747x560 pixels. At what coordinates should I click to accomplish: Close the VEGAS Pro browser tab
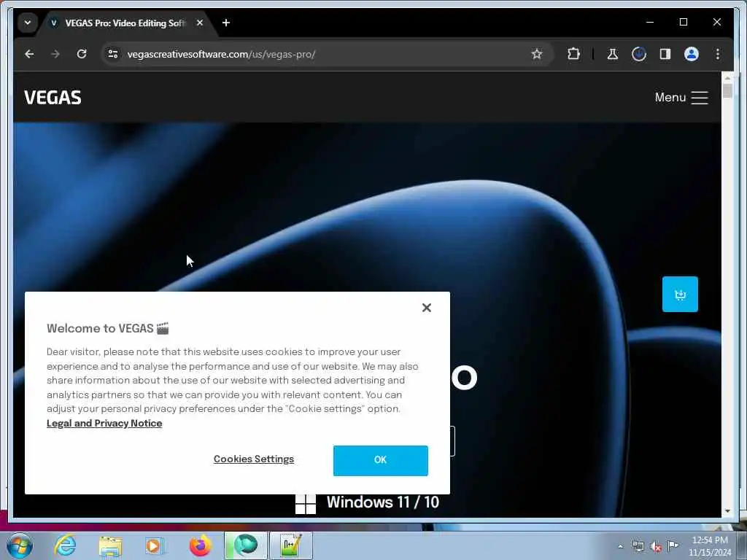click(200, 23)
